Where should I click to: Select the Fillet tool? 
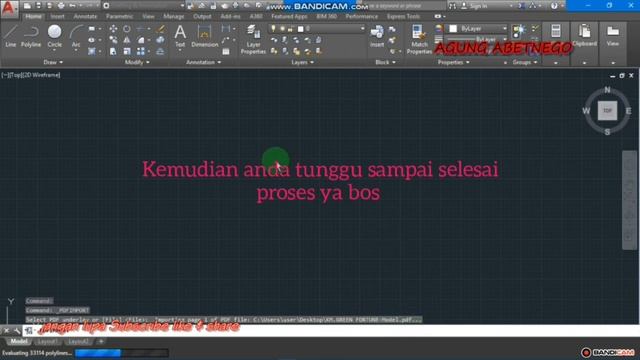(141, 40)
